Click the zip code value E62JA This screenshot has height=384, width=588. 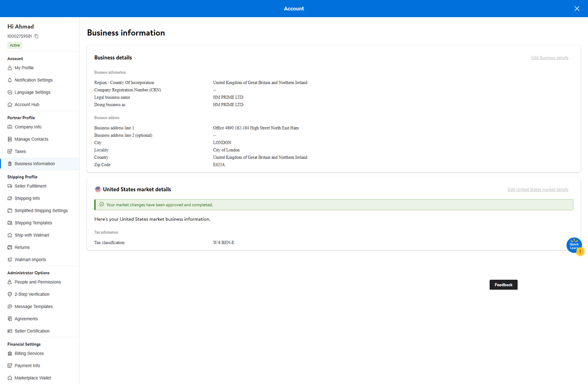click(219, 165)
